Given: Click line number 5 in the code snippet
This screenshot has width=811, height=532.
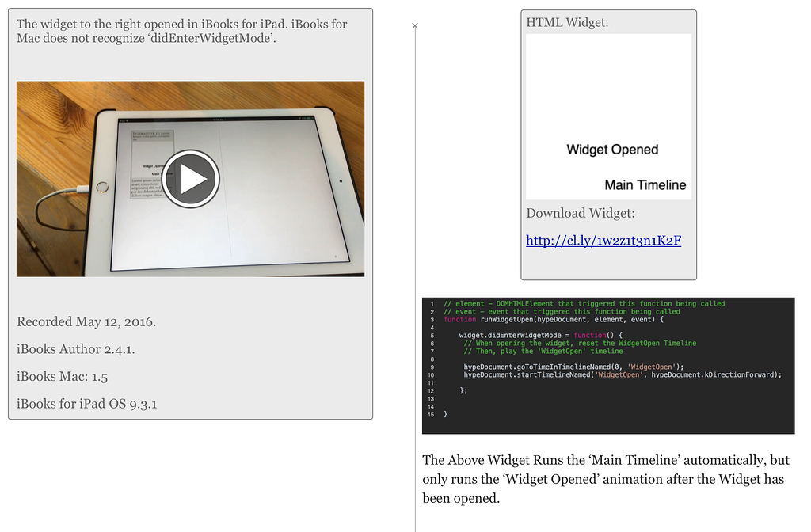Looking at the screenshot, I should pos(431,336).
